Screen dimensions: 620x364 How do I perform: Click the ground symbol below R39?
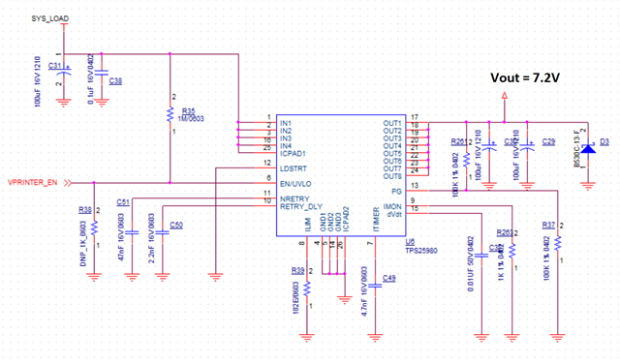click(x=307, y=338)
